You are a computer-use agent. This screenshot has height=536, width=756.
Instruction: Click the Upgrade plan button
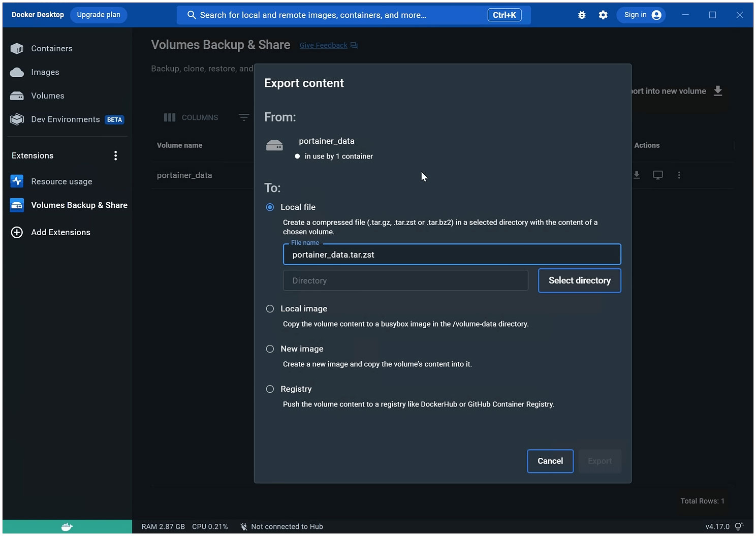coord(99,15)
